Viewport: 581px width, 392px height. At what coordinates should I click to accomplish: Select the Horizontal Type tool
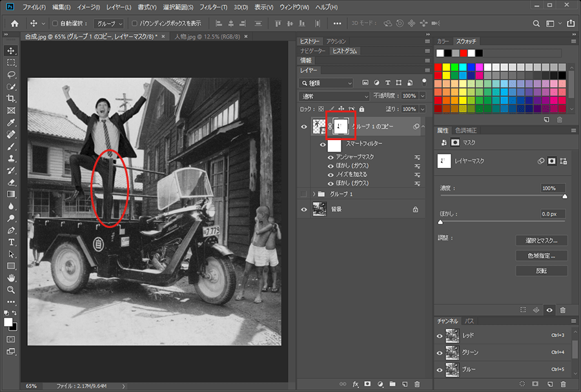tap(11, 242)
